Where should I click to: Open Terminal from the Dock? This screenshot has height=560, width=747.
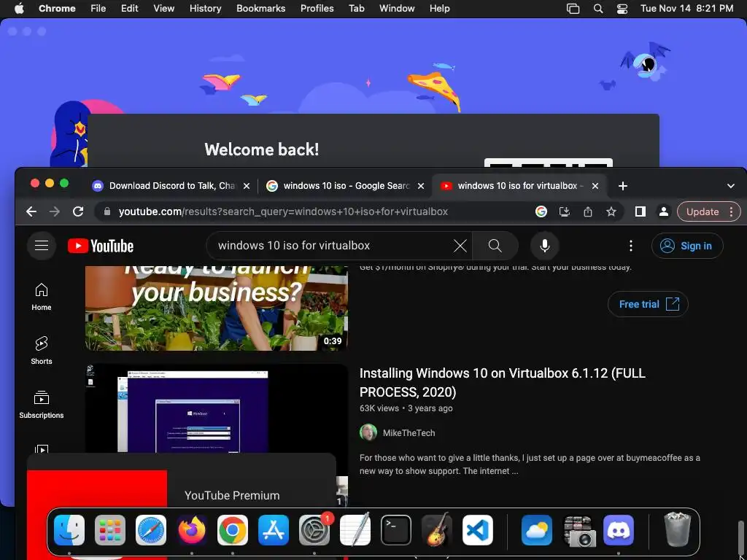point(396,529)
